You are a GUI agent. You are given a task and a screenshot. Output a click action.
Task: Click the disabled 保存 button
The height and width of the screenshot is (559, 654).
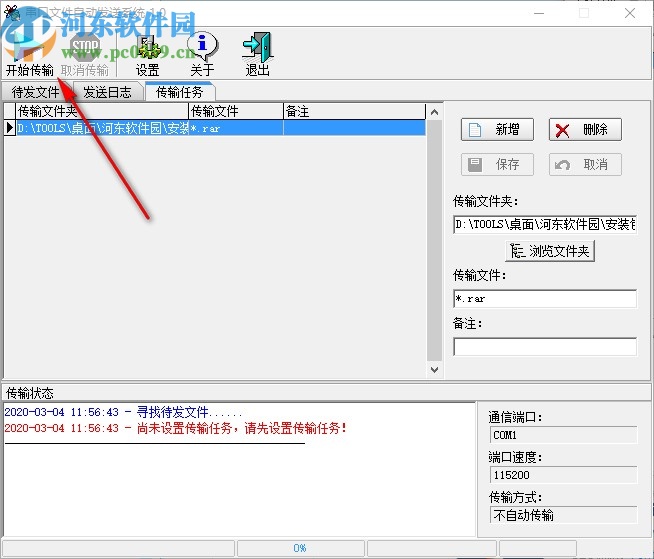tap(497, 164)
